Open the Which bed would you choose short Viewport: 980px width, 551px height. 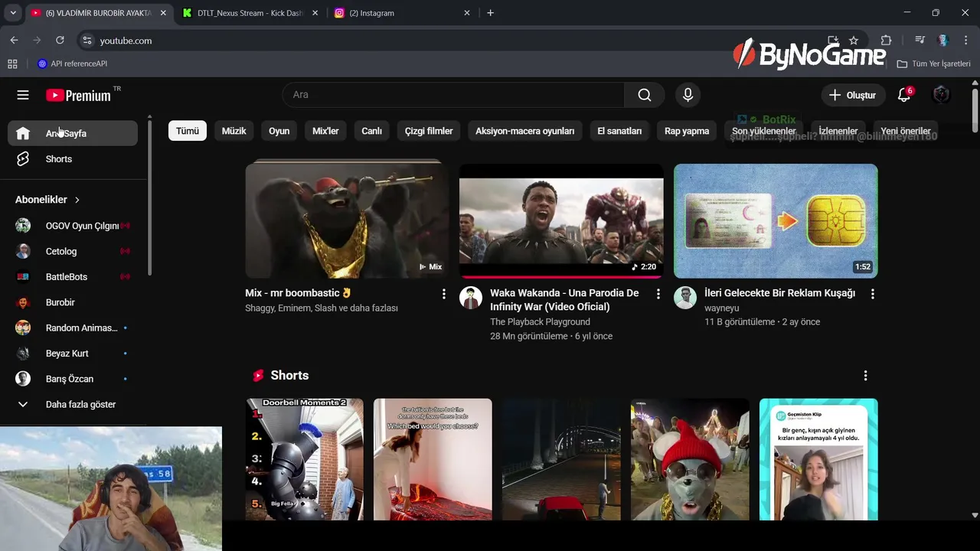click(x=433, y=459)
